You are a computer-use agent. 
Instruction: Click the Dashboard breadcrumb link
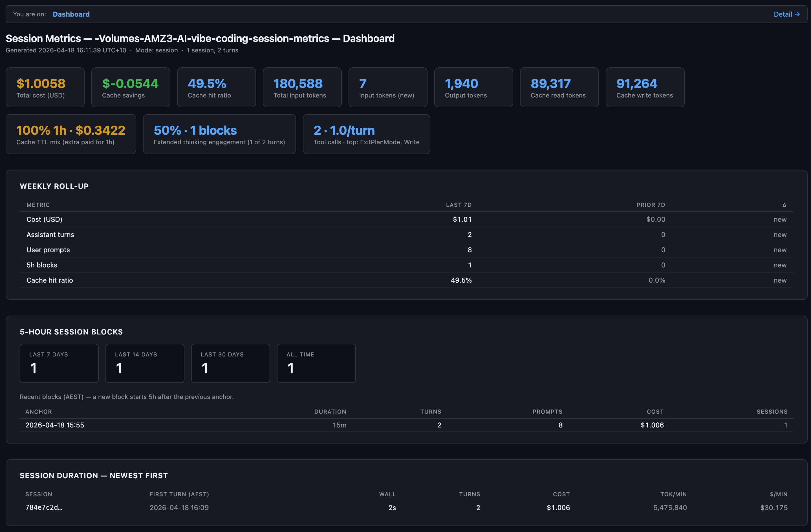pyautogui.click(x=71, y=14)
